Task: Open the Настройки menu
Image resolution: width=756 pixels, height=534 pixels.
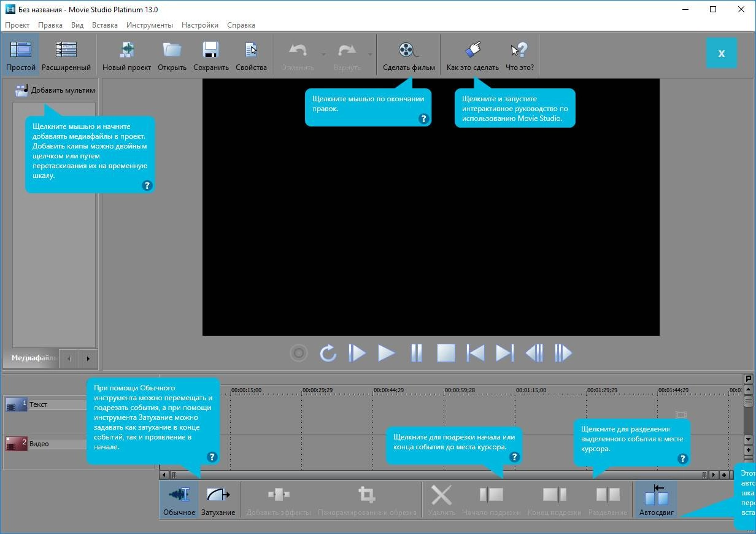Action: pos(200,25)
